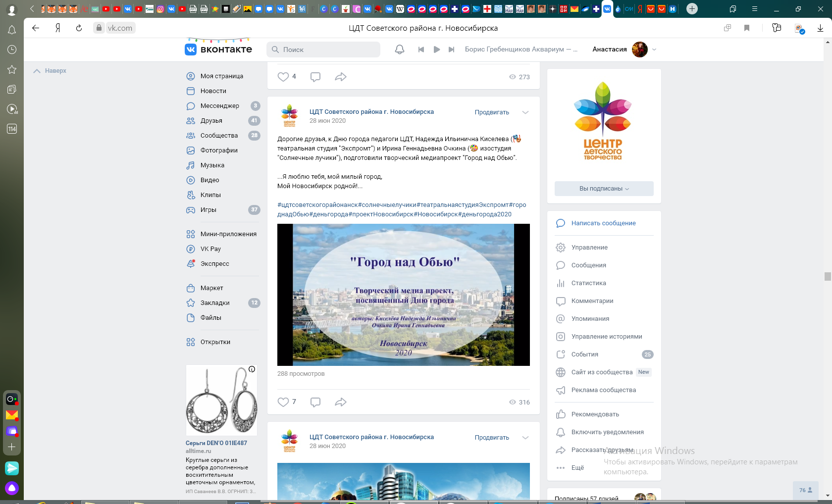Like the "Город над Обью" post
This screenshot has height=504, width=832.
[x=283, y=402]
